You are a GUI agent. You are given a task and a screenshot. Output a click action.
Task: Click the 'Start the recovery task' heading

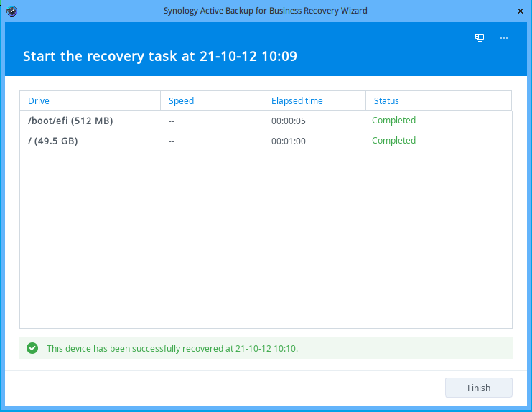point(160,56)
